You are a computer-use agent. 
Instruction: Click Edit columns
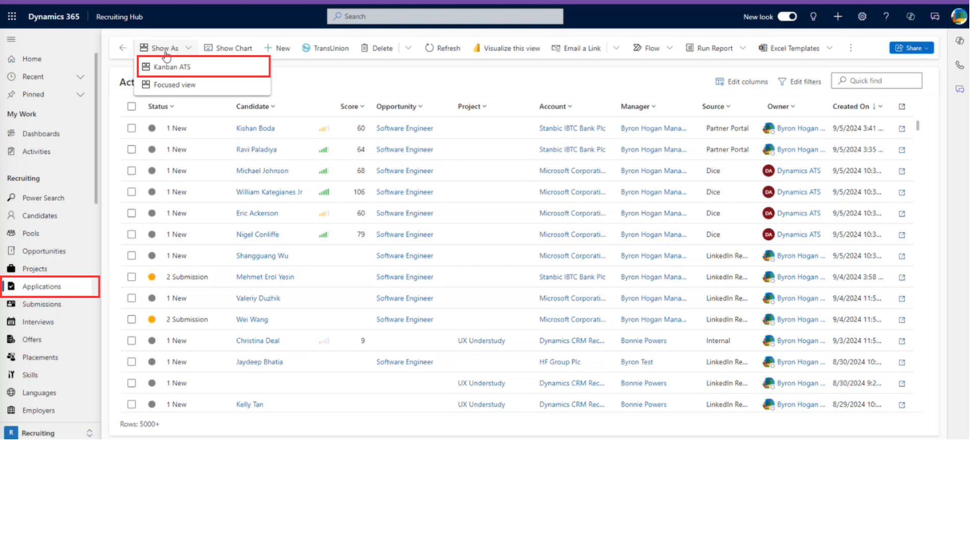coord(742,82)
